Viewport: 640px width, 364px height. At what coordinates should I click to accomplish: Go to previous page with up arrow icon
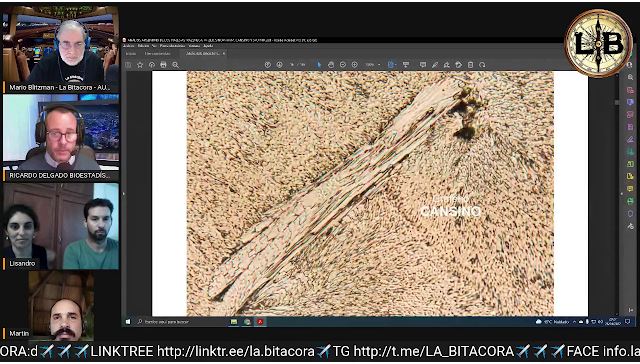click(268, 65)
